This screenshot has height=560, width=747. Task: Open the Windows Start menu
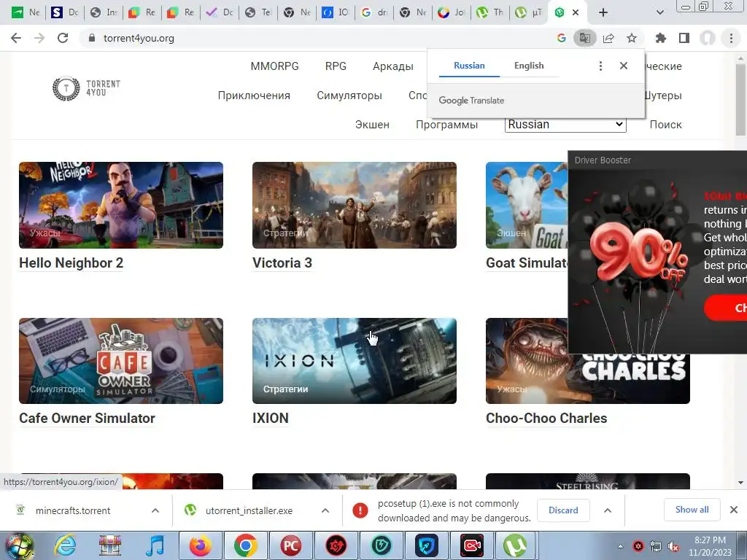point(19,545)
